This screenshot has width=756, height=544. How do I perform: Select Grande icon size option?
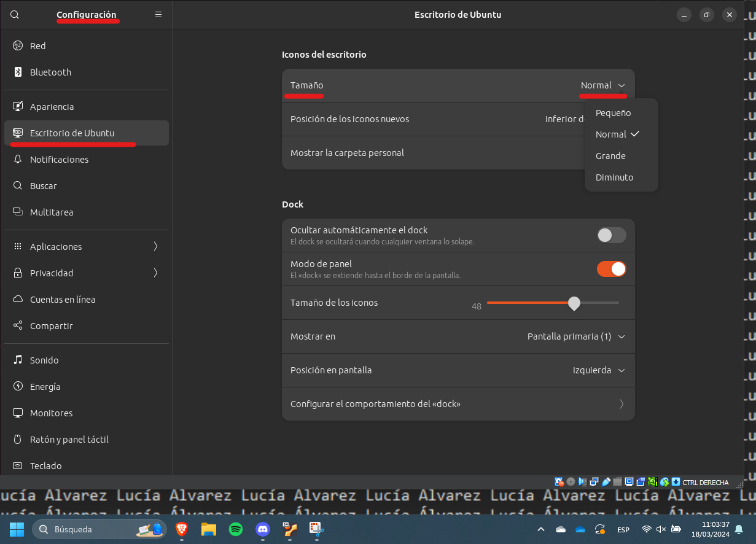point(610,156)
